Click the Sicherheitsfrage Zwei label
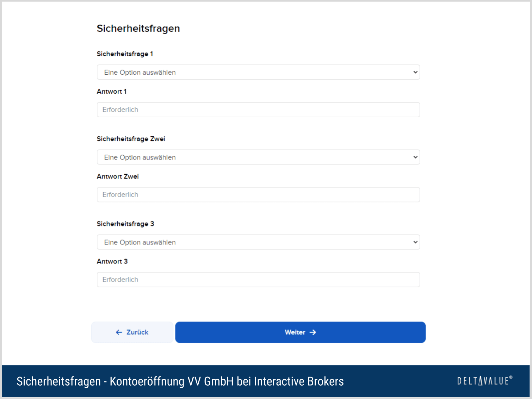Viewport: 532px width, 399px height. (x=131, y=139)
